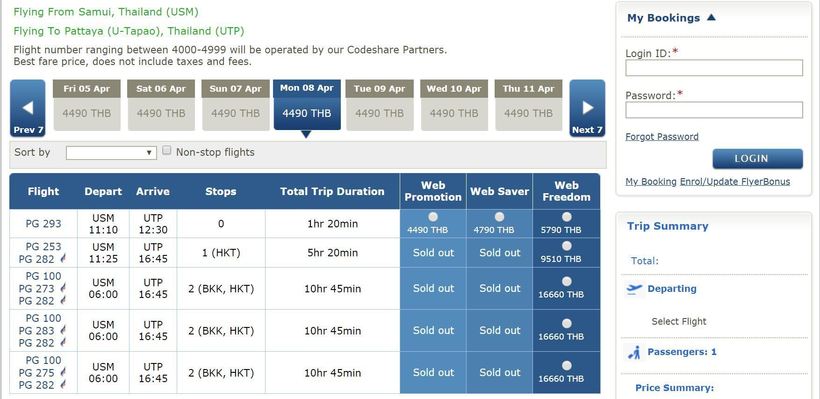The width and height of the screenshot is (820, 399).
Task: Collapse My Bookings triangle icon
Action: [x=711, y=18]
